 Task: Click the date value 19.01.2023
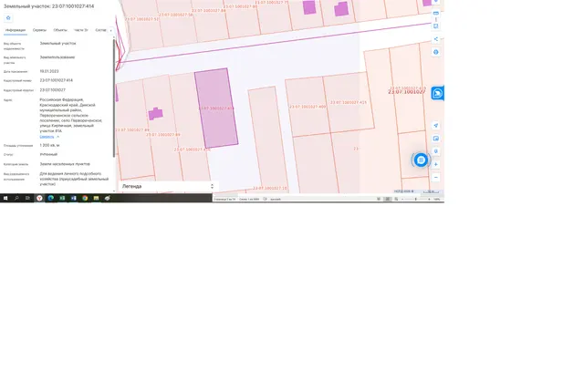tap(49, 71)
